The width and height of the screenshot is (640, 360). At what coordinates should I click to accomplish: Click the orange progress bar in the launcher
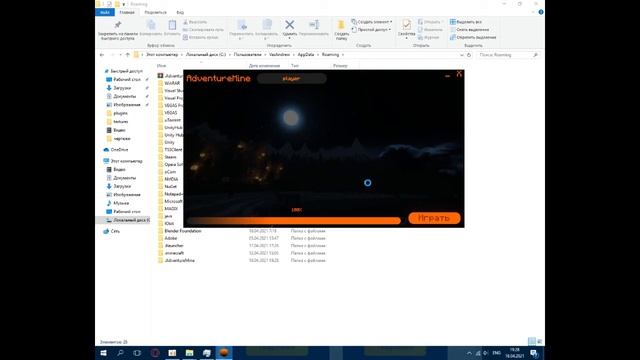pos(294,221)
